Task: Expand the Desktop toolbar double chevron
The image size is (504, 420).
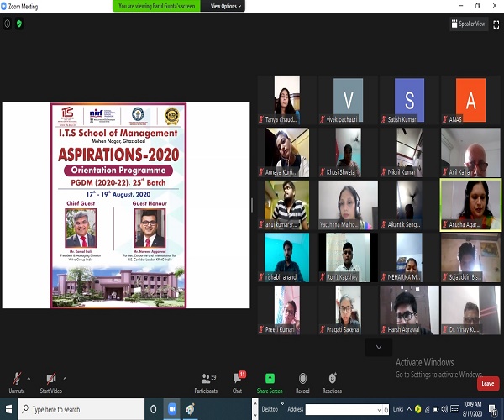Action: point(282,403)
